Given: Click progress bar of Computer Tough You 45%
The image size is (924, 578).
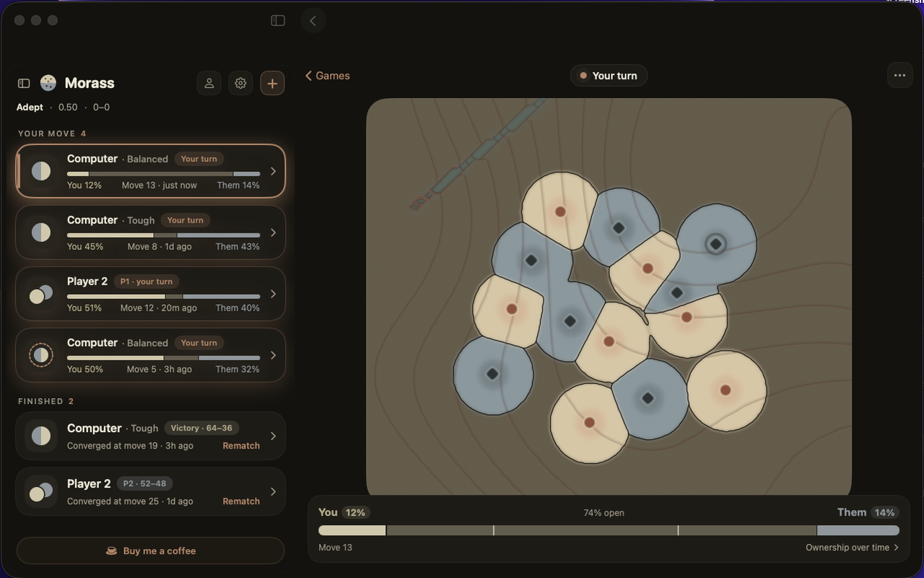Looking at the screenshot, I should (163, 235).
